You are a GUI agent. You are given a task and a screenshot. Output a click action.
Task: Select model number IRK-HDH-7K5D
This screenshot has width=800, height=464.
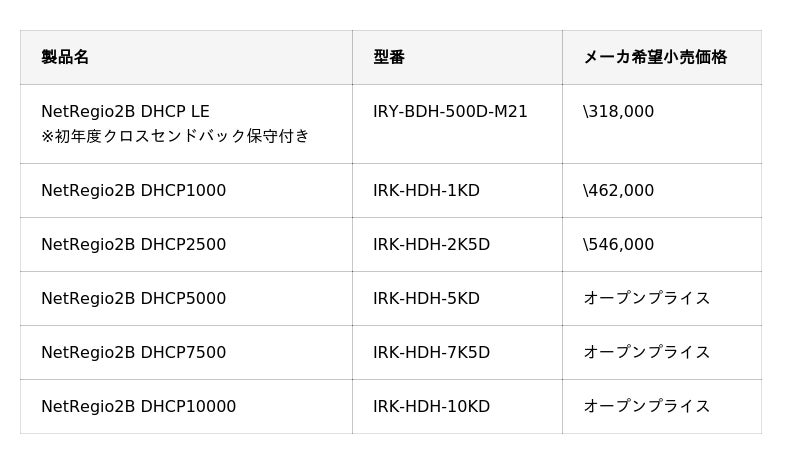(431, 353)
